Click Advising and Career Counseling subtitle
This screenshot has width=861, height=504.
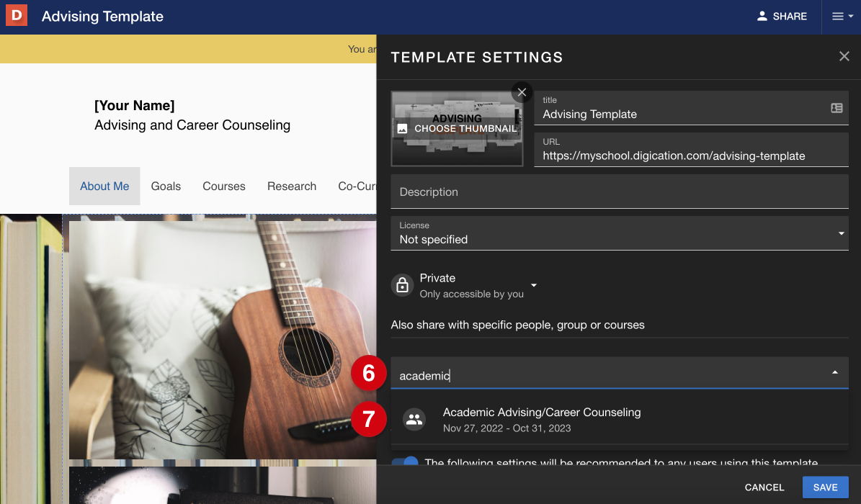pos(192,125)
